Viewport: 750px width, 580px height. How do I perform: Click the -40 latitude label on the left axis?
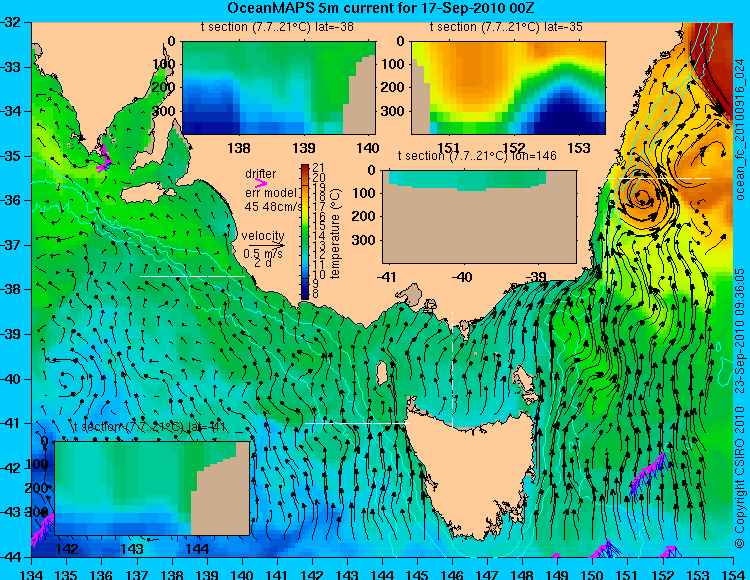tap(11, 379)
